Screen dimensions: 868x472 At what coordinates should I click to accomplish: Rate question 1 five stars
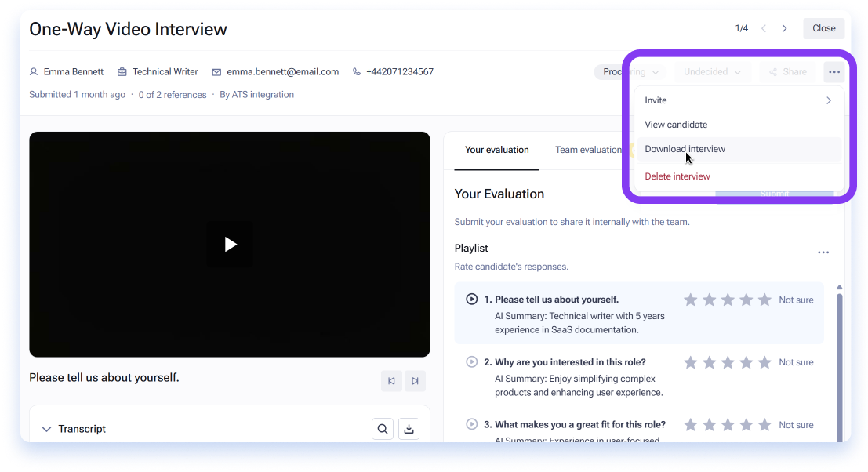[x=764, y=300]
